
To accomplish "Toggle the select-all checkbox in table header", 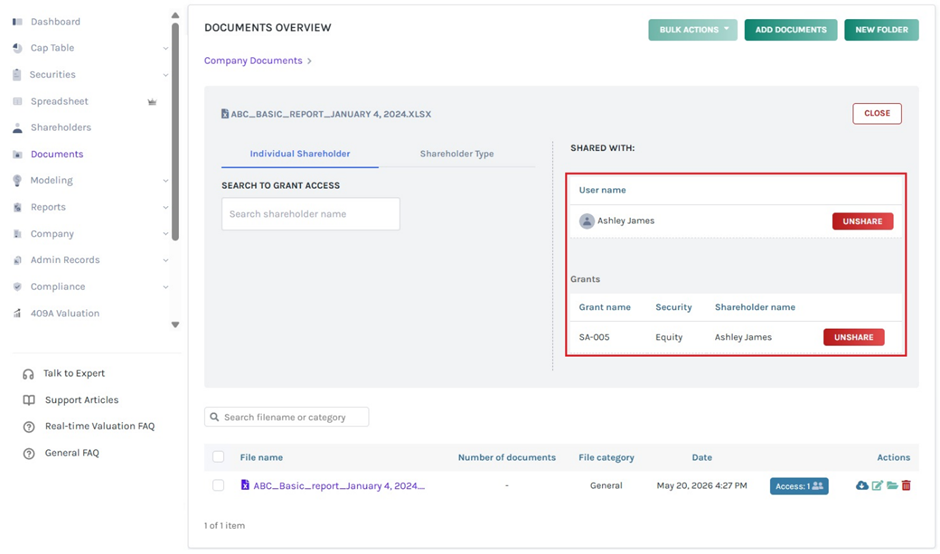I will coord(218,457).
